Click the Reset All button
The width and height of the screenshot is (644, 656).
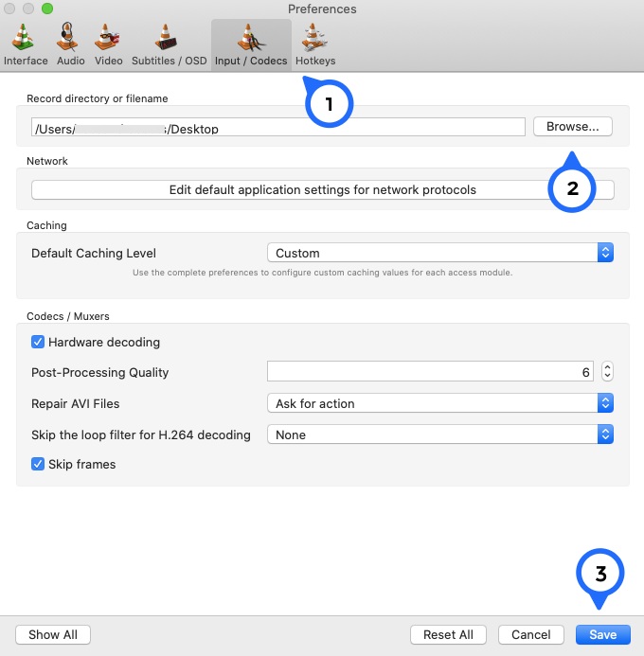point(448,634)
